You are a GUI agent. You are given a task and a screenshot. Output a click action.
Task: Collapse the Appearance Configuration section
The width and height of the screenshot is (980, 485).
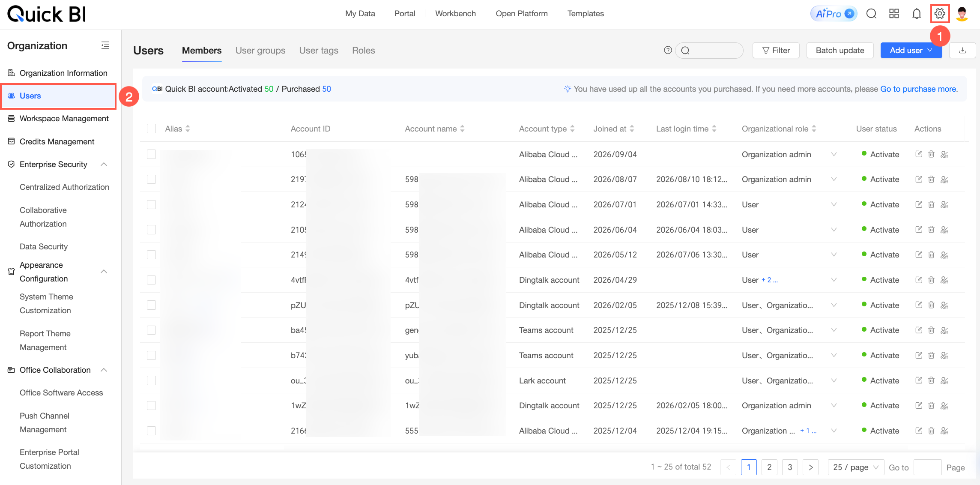point(104,272)
